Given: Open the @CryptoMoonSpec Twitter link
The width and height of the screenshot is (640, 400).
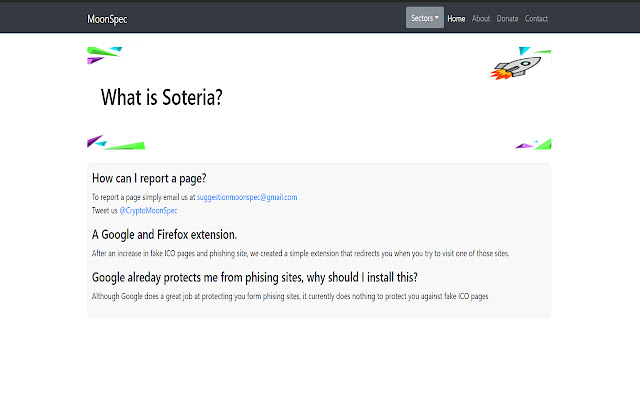Looking at the screenshot, I should coord(148,210).
